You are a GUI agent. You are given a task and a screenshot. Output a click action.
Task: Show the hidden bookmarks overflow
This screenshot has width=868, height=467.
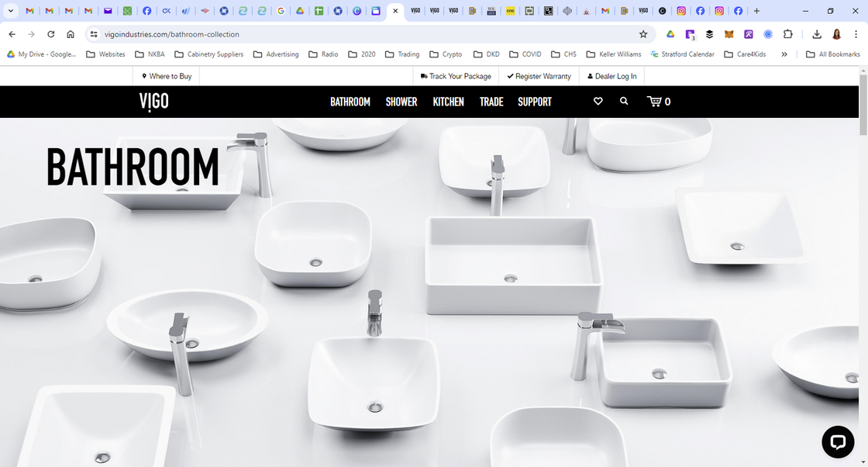(784, 54)
